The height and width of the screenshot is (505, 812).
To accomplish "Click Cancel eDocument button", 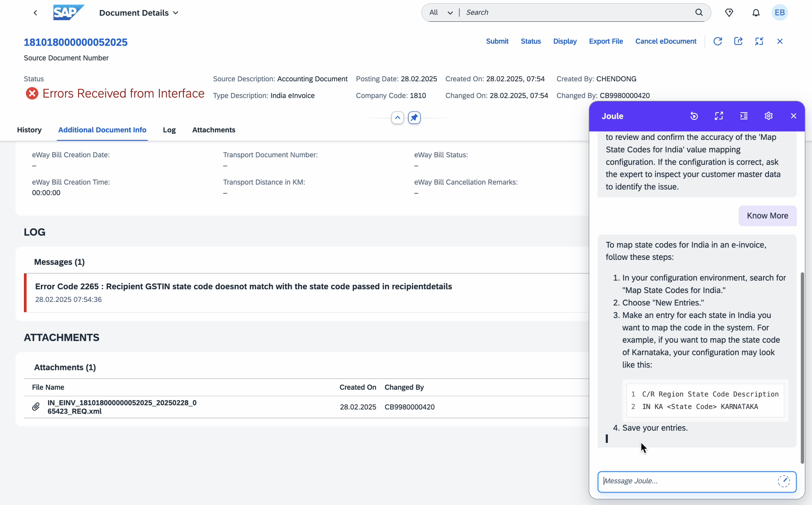I will click(x=666, y=41).
